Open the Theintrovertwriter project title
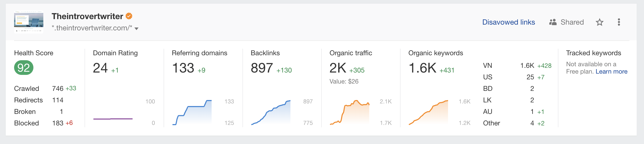644x144 pixels. click(x=87, y=16)
